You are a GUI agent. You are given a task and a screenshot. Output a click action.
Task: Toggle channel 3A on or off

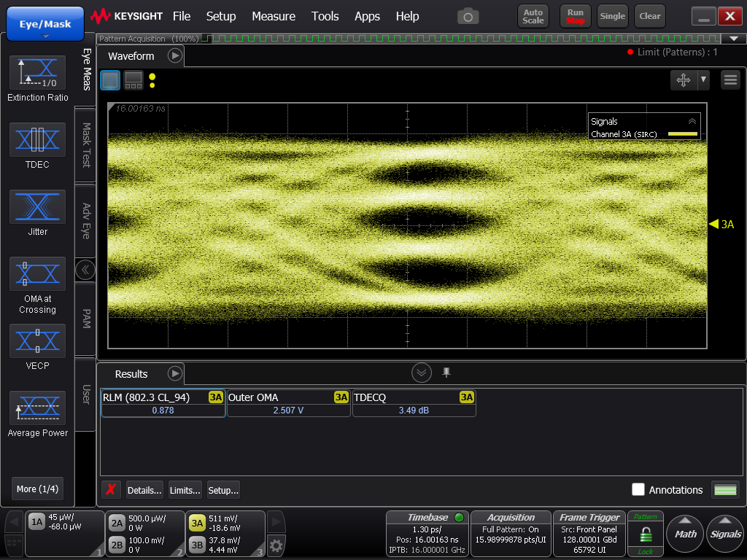click(x=197, y=522)
